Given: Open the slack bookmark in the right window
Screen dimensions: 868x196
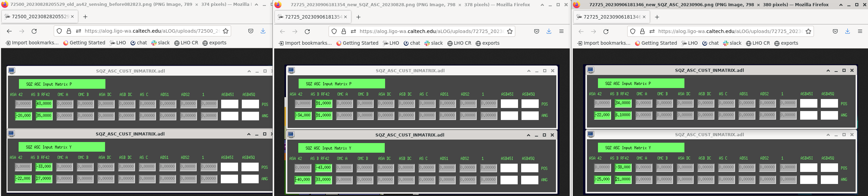Looking at the screenshot, I should tap(732, 43).
